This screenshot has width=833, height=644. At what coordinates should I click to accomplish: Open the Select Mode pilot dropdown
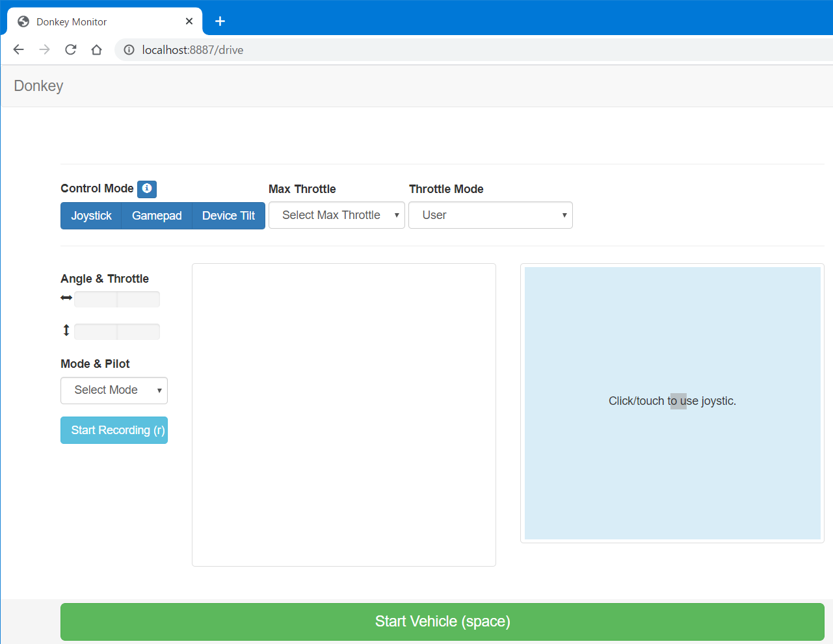click(x=114, y=391)
